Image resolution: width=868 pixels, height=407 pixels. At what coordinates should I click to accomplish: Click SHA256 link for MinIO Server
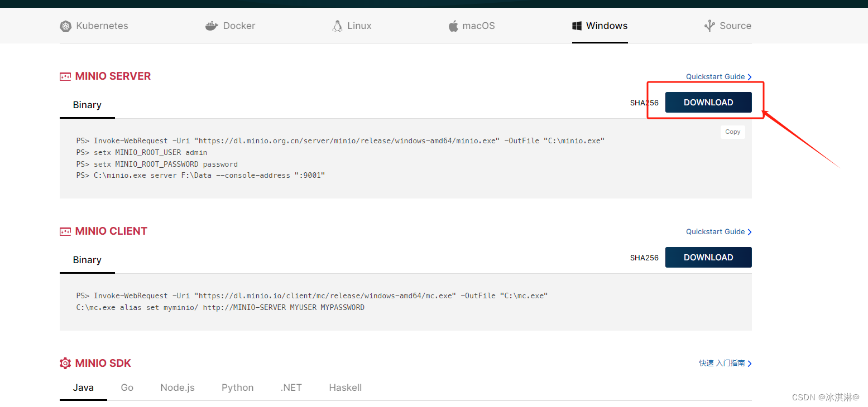pyautogui.click(x=644, y=103)
